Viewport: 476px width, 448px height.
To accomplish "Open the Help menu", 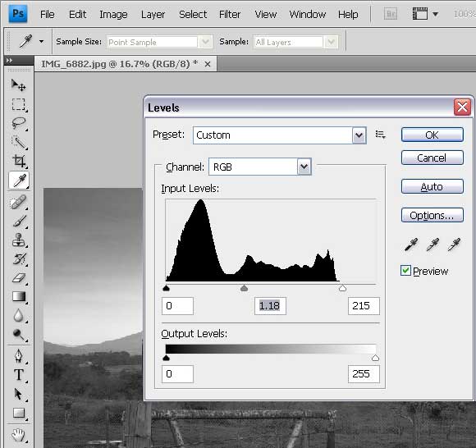I will point(348,14).
